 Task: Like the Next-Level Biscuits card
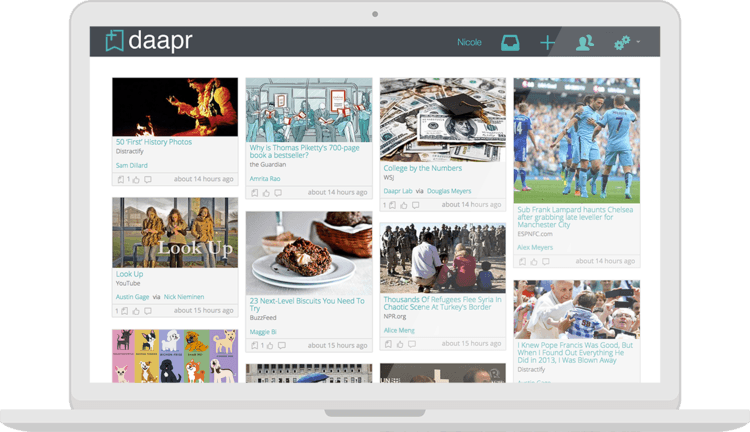pos(270,345)
